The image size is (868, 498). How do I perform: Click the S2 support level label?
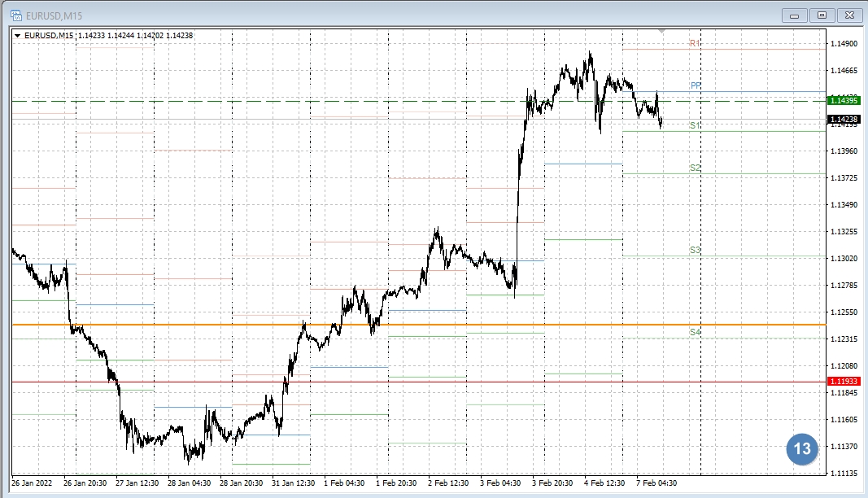coord(695,168)
